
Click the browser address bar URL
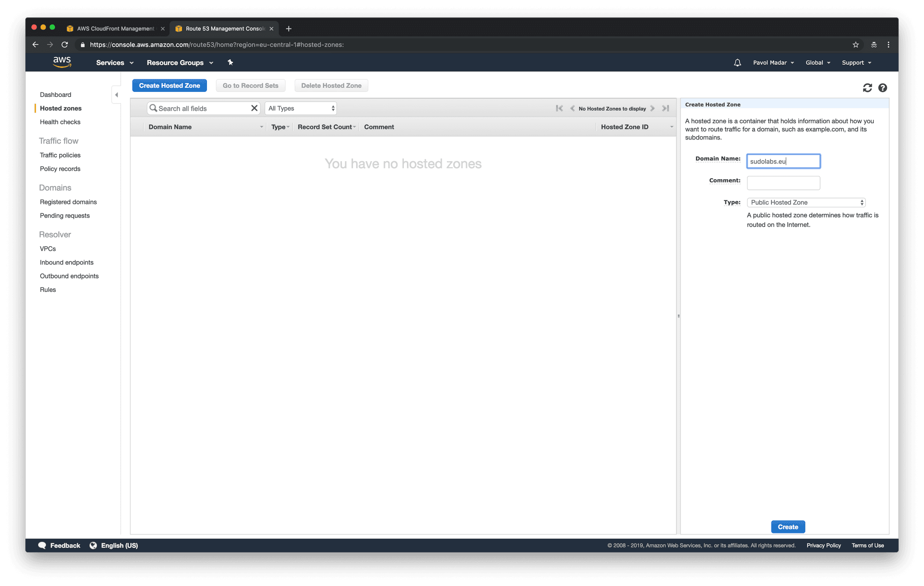point(217,45)
